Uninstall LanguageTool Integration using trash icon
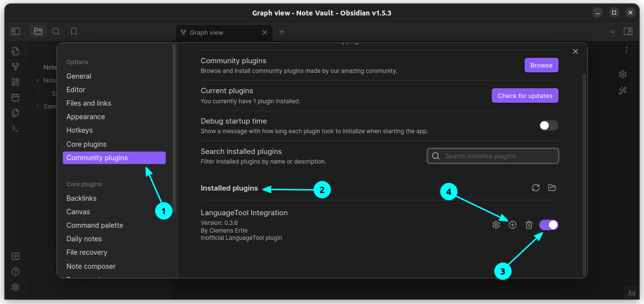Viewport: 644px width, 304px height. tap(529, 224)
